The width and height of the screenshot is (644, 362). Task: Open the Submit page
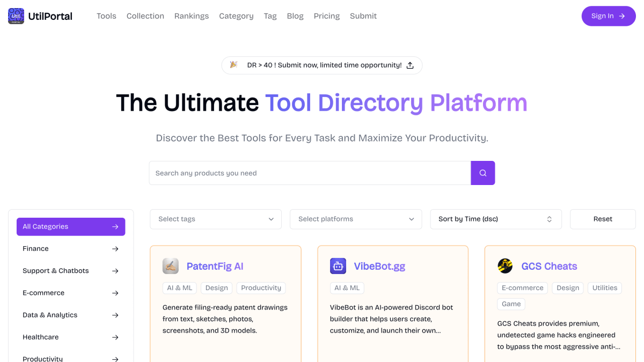pyautogui.click(x=363, y=16)
